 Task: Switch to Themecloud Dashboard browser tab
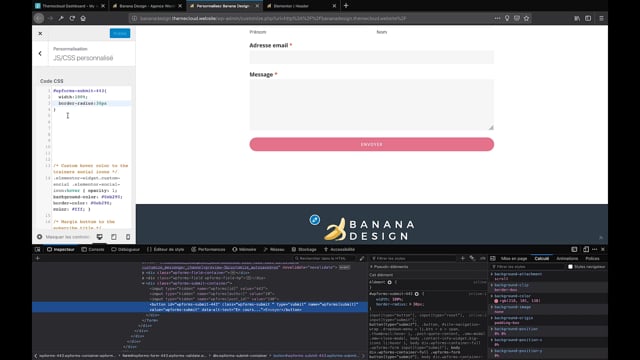coord(69,6)
